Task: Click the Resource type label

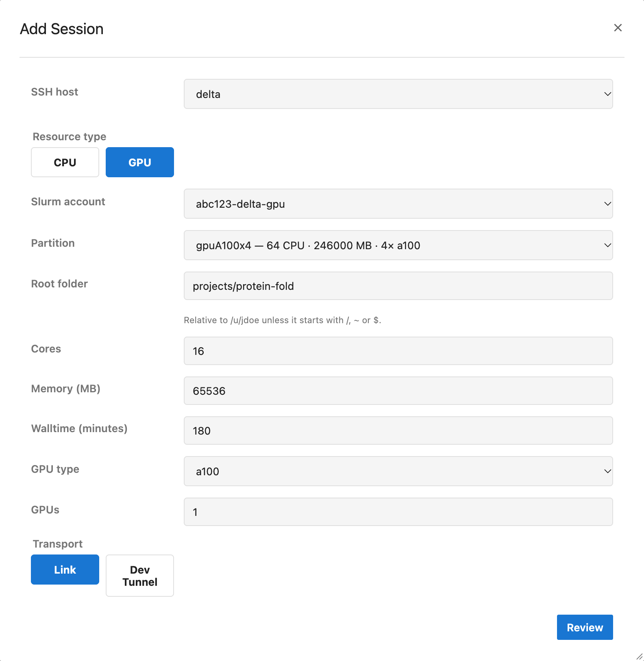Action: [x=70, y=137]
